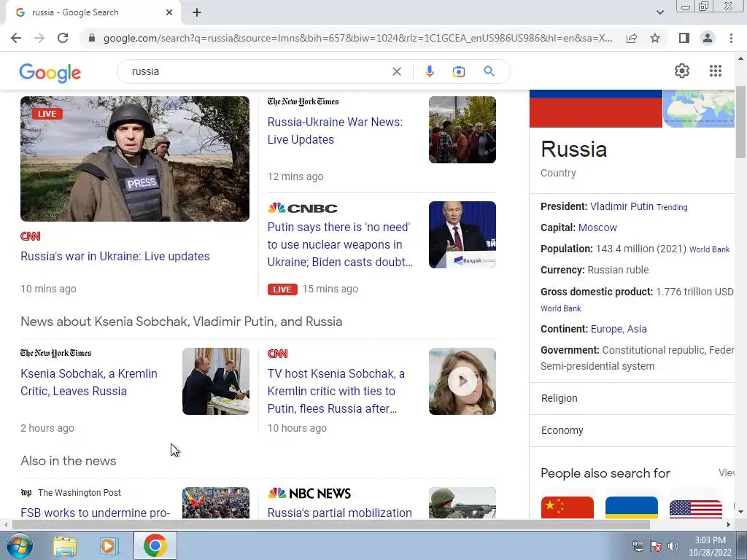Open 'FSB works to undermine pro-' article
The width and height of the screenshot is (747, 560).
pos(96,513)
